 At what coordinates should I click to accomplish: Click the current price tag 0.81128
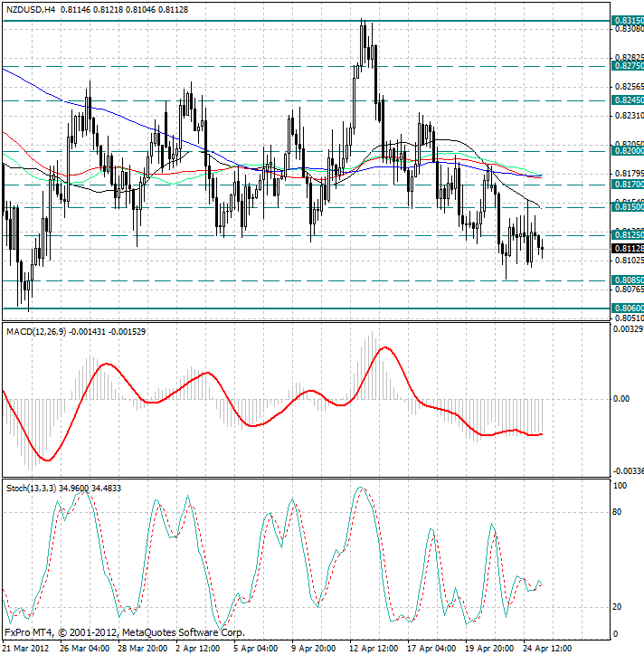627,249
